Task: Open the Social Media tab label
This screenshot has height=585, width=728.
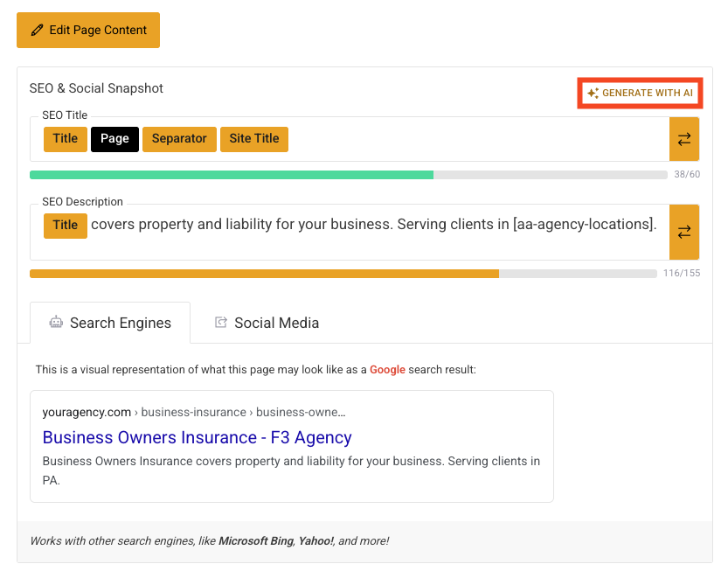Action: [x=276, y=324]
